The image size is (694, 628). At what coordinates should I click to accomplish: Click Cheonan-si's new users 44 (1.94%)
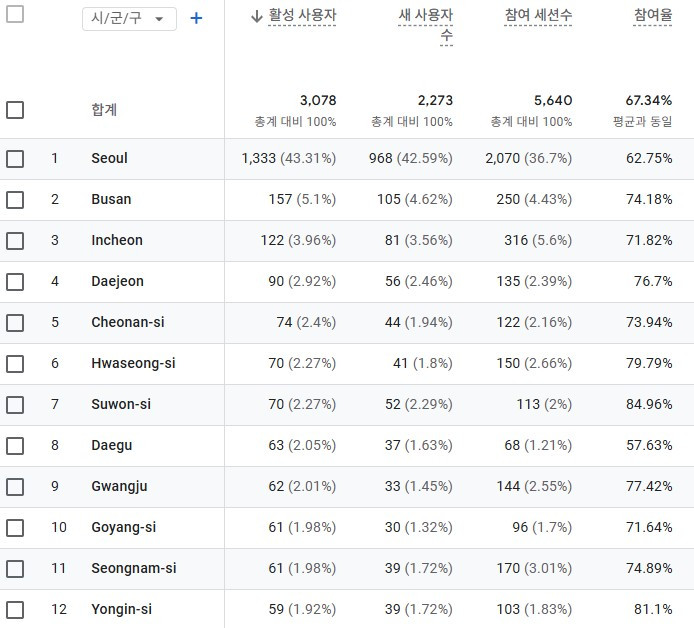[419, 322]
